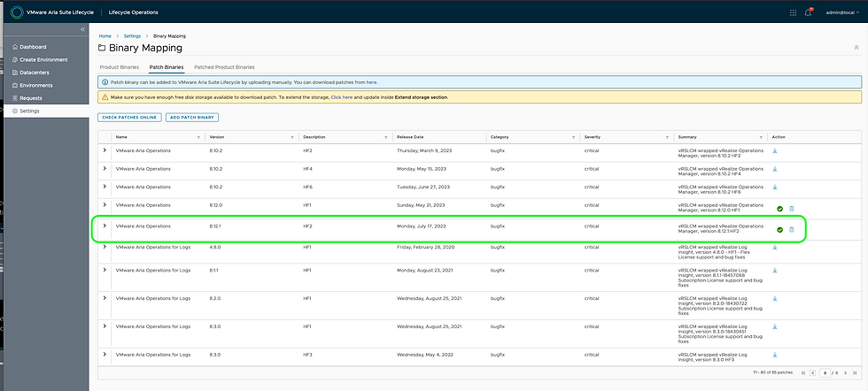The height and width of the screenshot is (391, 868).
Task: Download Operations for Logs 8.3.0 HF3 patch
Action: point(775,355)
